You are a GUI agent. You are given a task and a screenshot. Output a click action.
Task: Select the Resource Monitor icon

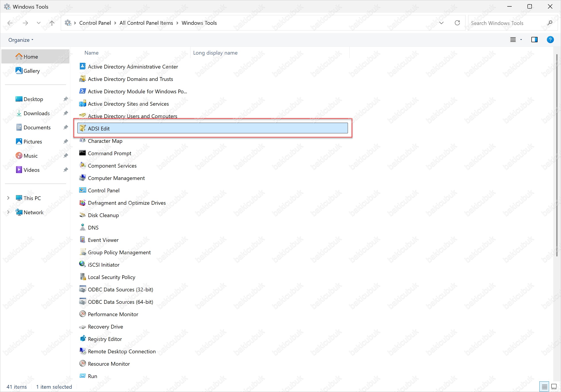click(83, 363)
